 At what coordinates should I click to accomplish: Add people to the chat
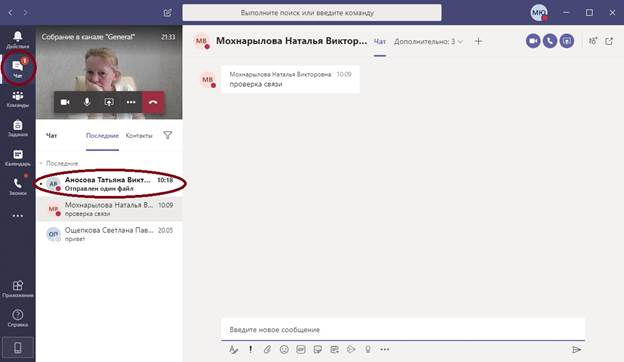point(593,41)
